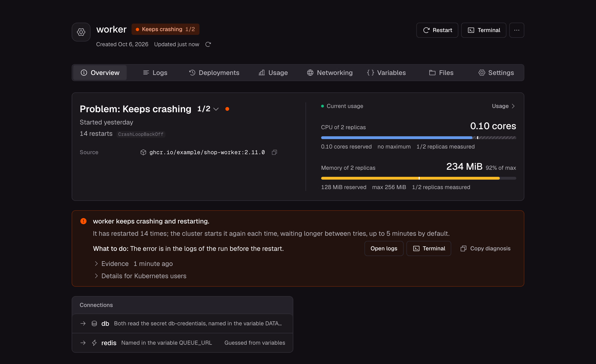Click the Guessed from variables label
Viewport: 596px width, 364px height.
(255, 343)
